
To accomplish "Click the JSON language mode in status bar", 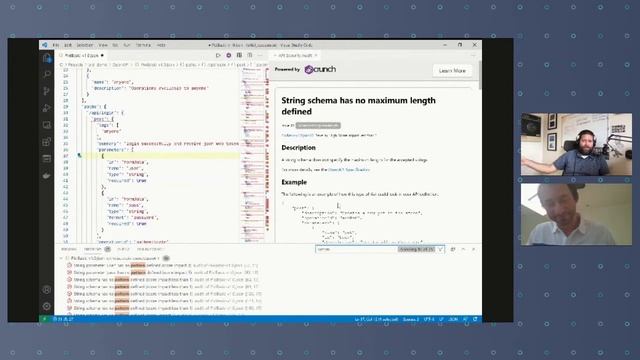I will (x=453, y=319).
